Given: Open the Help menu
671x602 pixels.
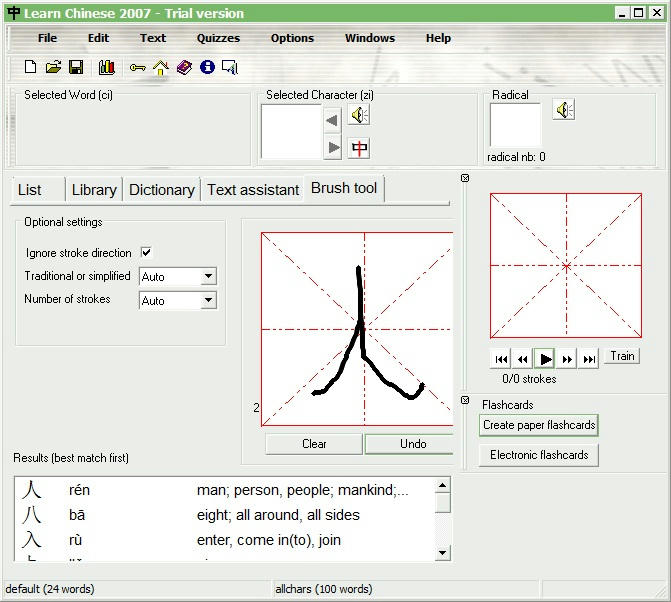Looking at the screenshot, I should tap(438, 38).
